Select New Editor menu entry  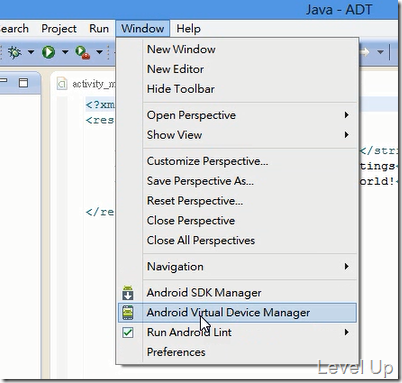pos(237,69)
